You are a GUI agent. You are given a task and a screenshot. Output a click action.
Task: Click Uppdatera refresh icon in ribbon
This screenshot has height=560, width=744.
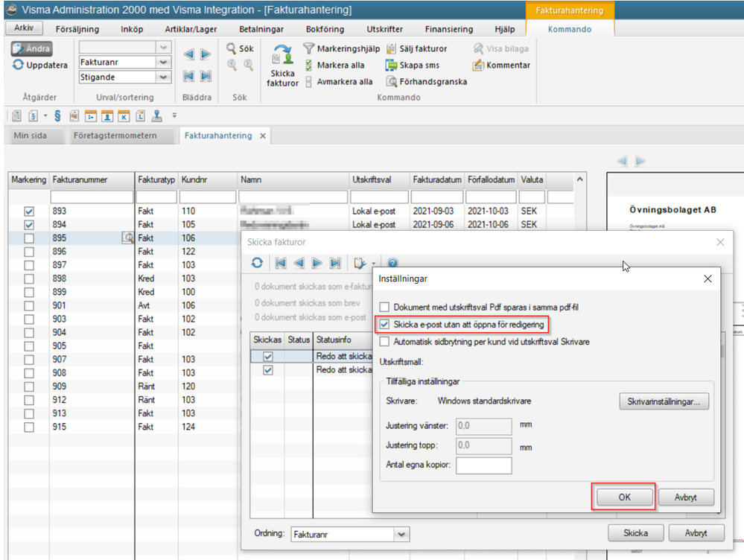(18, 65)
